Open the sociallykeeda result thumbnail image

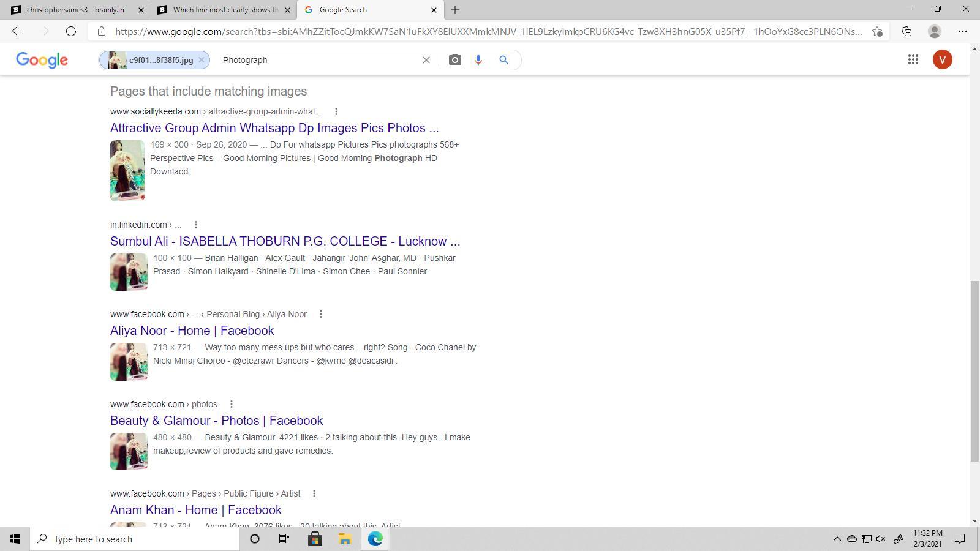[127, 170]
